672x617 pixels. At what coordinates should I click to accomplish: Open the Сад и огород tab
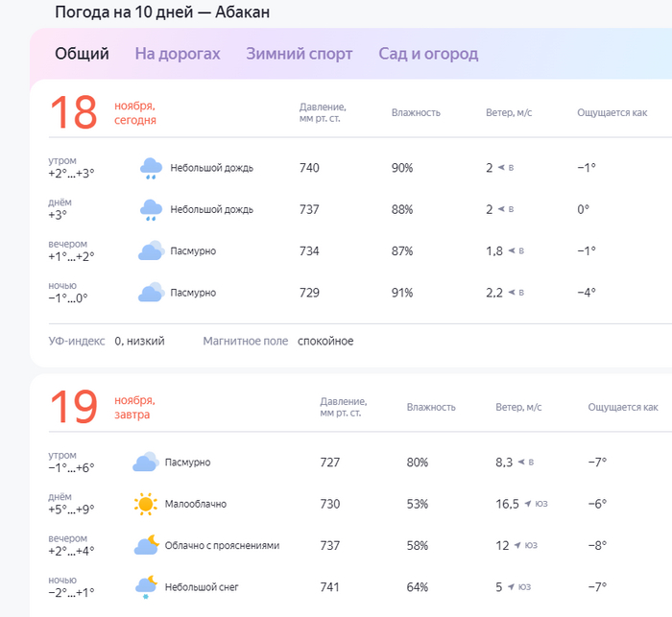coord(428,54)
